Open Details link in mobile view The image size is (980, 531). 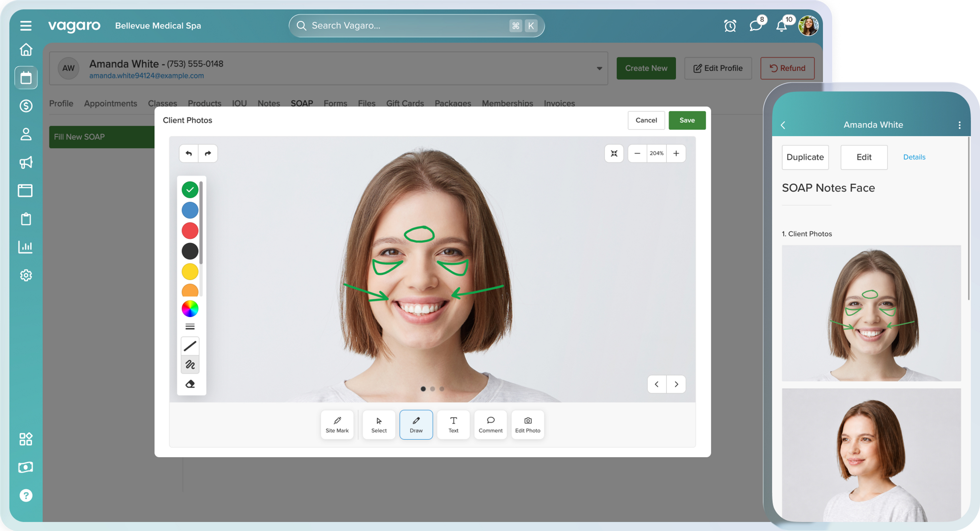coord(914,157)
